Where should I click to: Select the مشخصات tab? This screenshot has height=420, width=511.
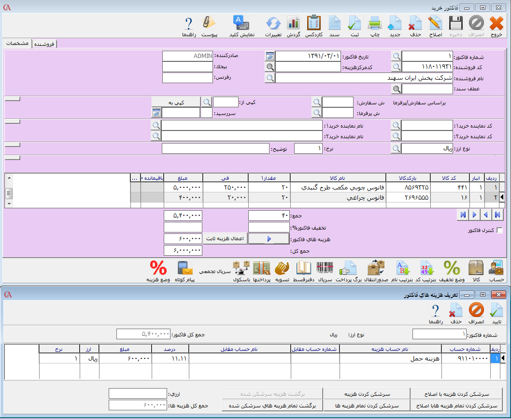click(x=17, y=43)
